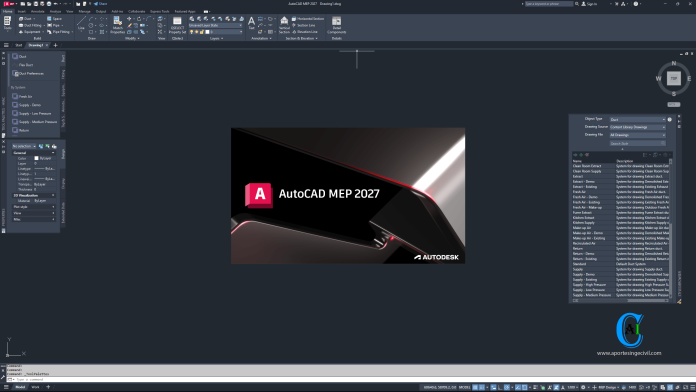Pick Return system in tool palette
The height and width of the screenshot is (392, 696).
[x=20, y=130]
